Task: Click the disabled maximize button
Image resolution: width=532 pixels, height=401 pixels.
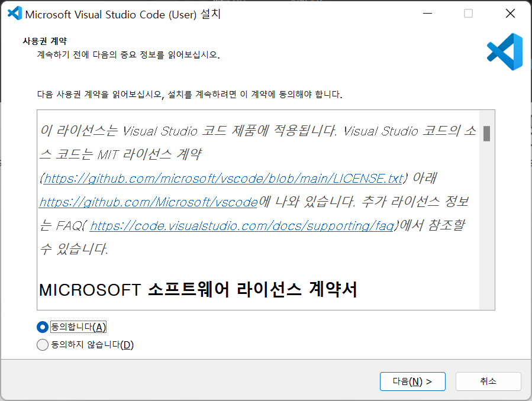Action: 468,14
